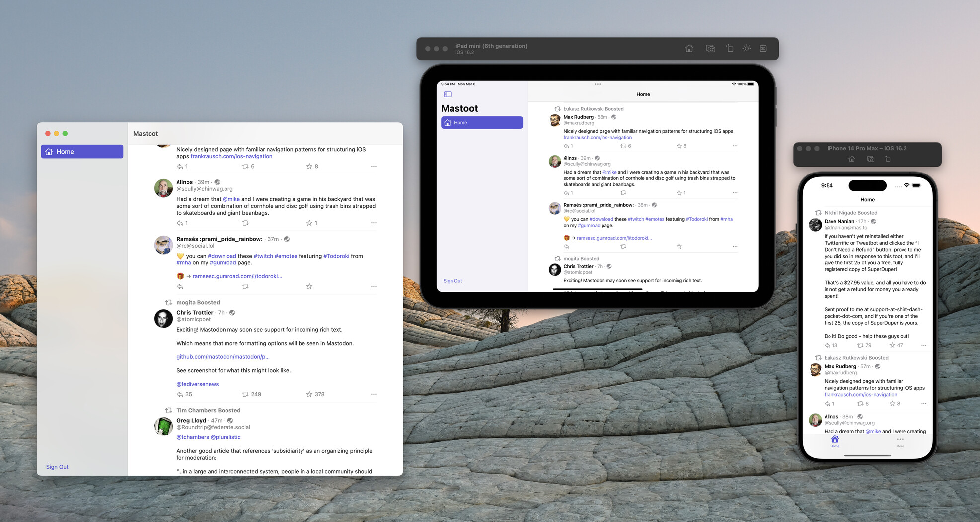Click the #Todoroki hashtag in the Mac window
980x522 pixels.
(336, 256)
